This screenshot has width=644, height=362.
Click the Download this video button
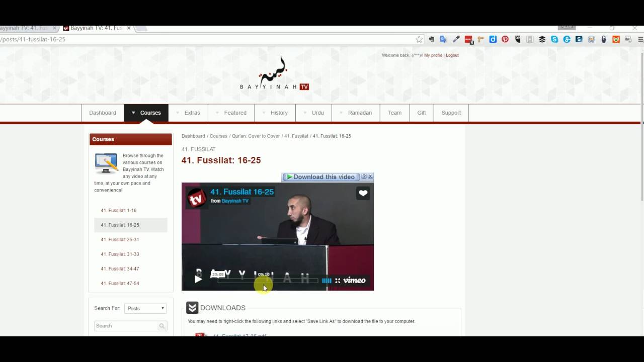(321, 177)
